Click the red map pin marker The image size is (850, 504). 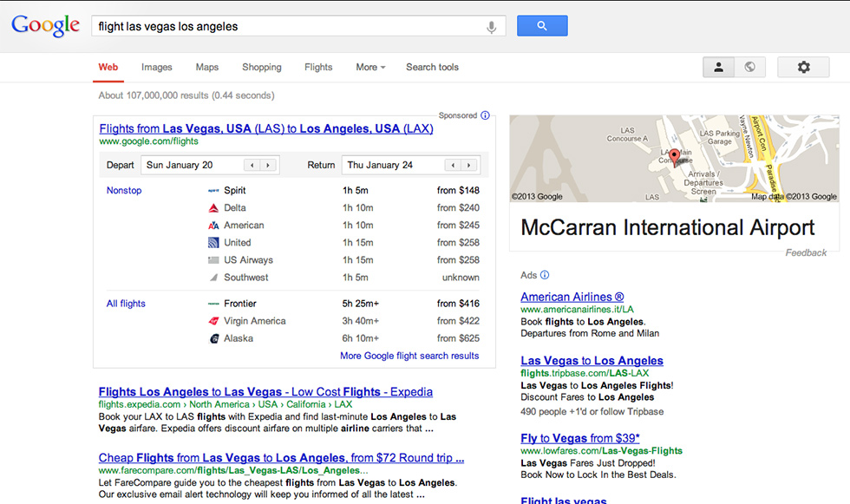[674, 159]
